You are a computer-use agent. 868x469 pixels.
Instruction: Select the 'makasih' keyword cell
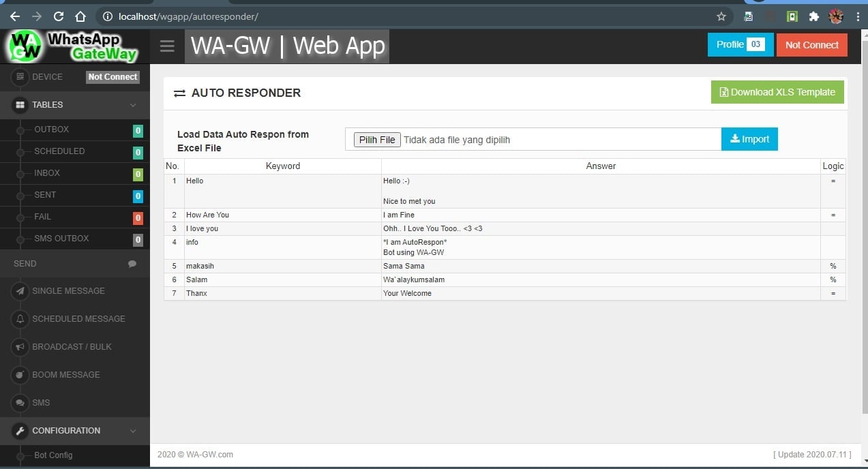283,266
